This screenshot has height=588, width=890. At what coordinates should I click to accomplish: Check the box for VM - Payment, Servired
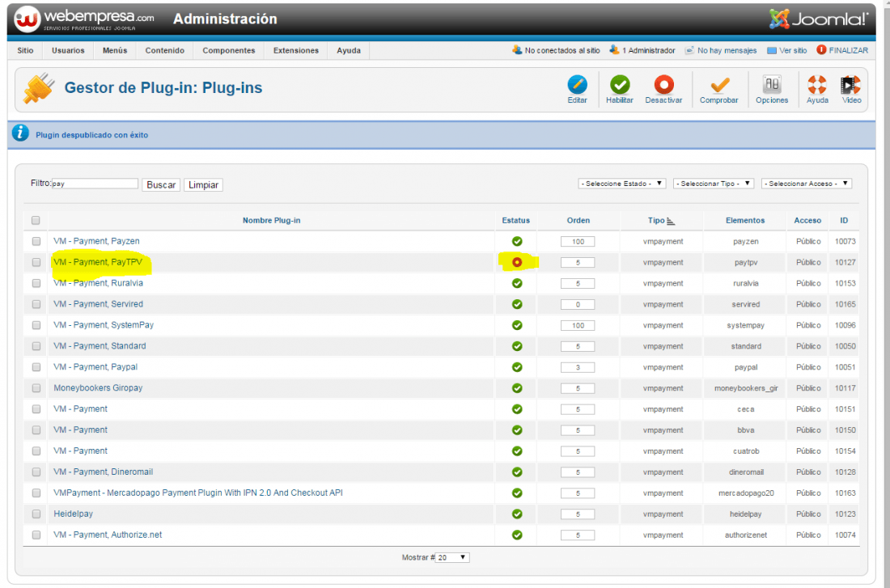click(36, 304)
